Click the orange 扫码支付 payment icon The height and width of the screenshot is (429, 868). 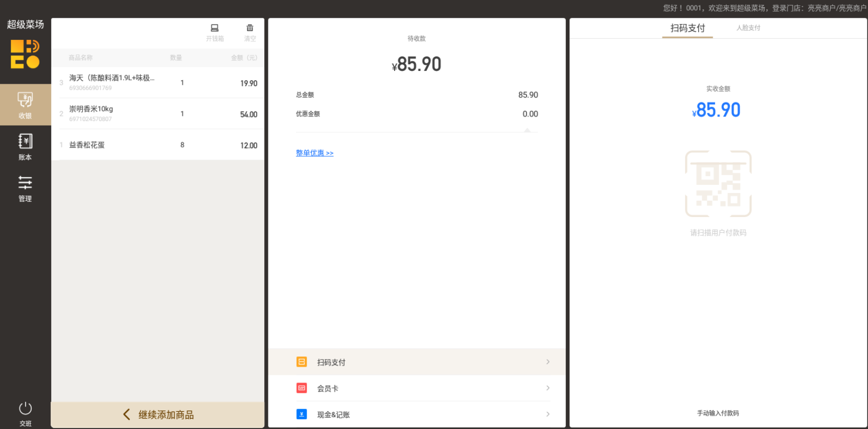[x=302, y=362]
